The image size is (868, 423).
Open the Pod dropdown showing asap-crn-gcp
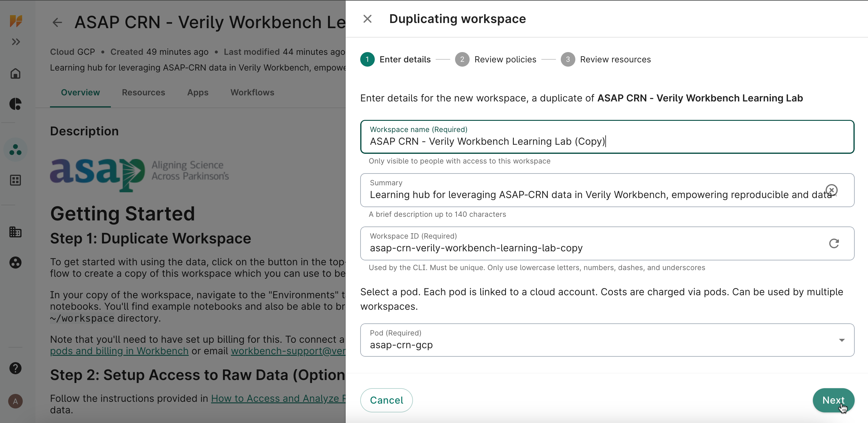tap(841, 340)
